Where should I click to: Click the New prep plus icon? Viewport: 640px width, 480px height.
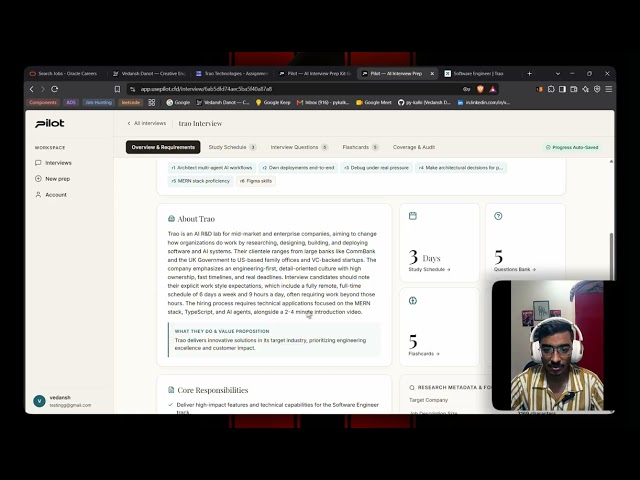38,179
